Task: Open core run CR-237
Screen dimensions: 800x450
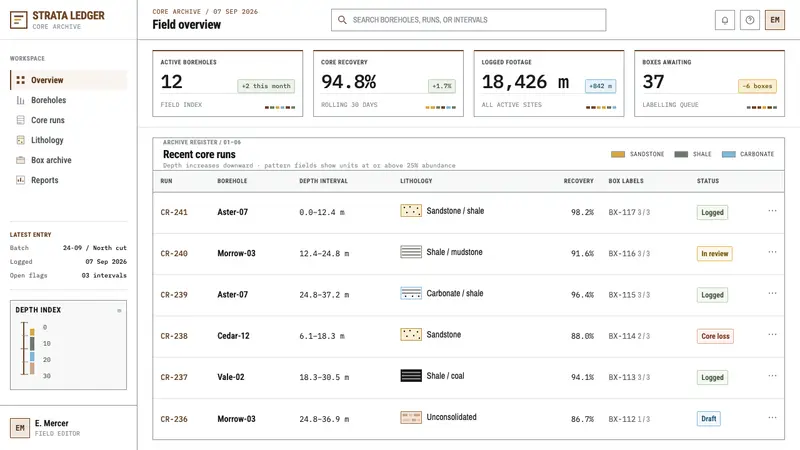Action: pyautogui.click(x=174, y=378)
